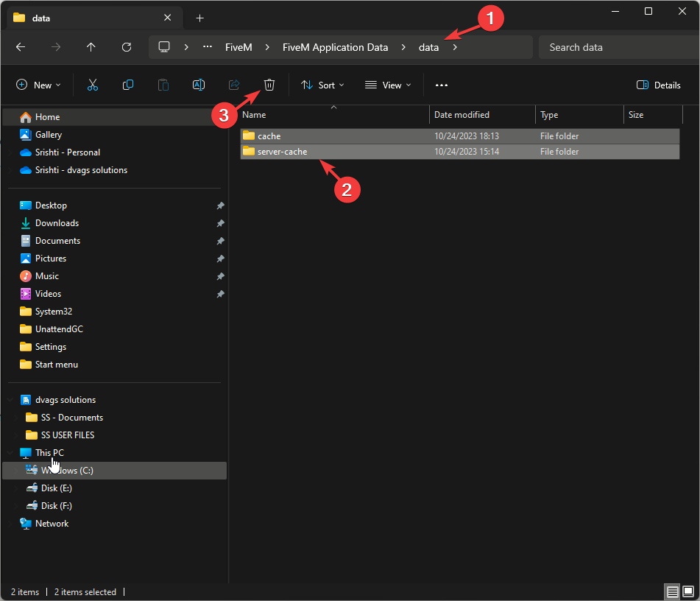The height and width of the screenshot is (601, 700).
Task: Open the New dropdown
Action: coord(38,85)
